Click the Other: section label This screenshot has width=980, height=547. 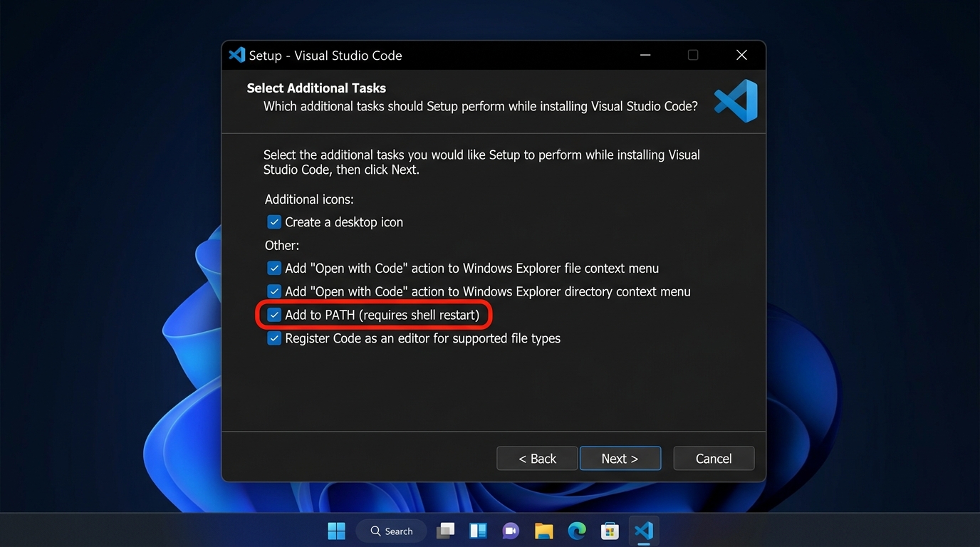pyautogui.click(x=282, y=245)
